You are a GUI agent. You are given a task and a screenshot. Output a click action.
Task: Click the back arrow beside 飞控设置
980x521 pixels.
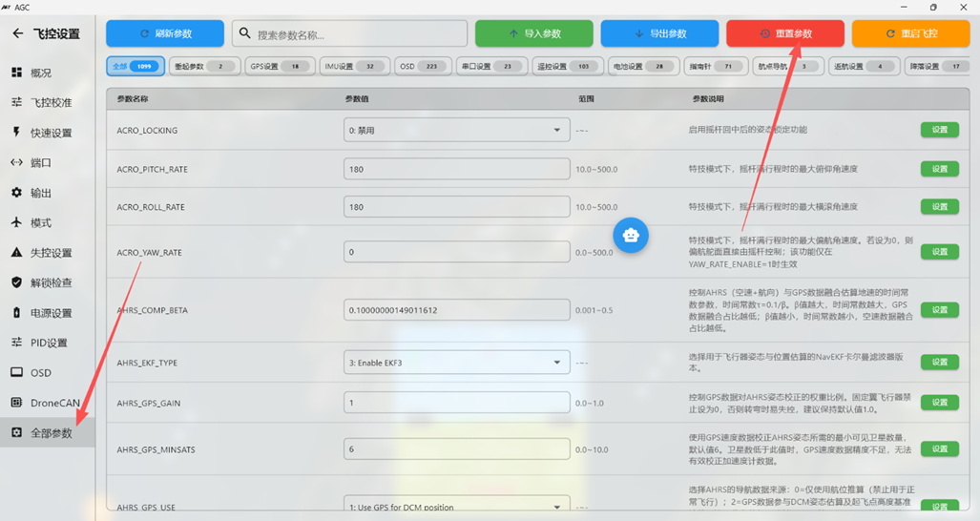(17, 33)
